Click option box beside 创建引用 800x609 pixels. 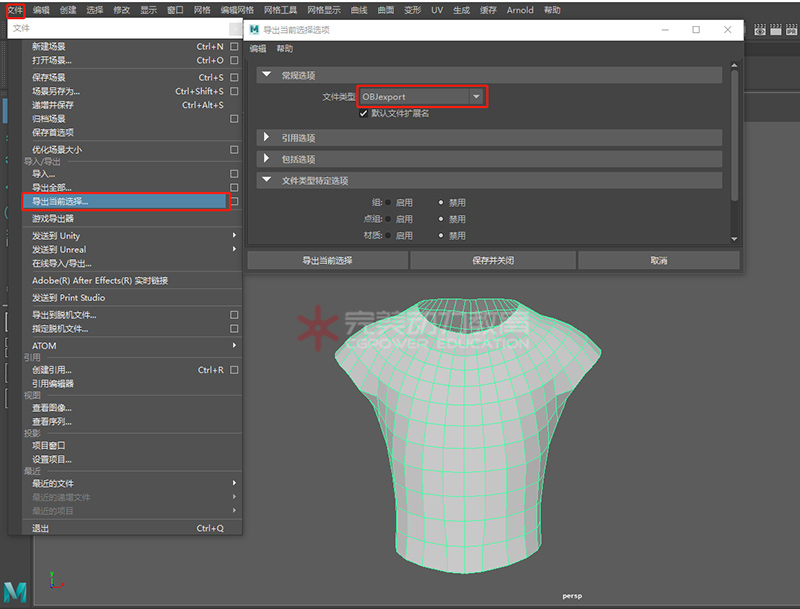point(234,370)
